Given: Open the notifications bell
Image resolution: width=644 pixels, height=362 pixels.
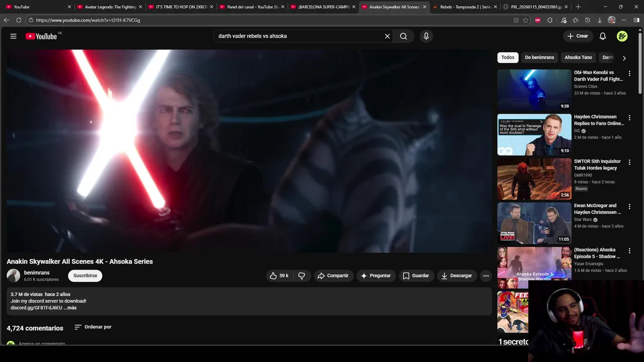Looking at the screenshot, I should (x=603, y=36).
